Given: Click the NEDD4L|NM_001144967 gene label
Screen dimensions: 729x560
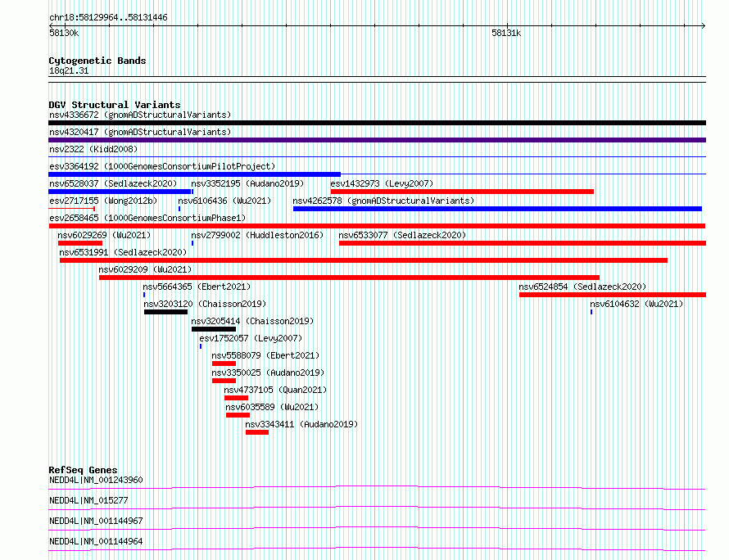Looking at the screenshot, I should point(96,521).
